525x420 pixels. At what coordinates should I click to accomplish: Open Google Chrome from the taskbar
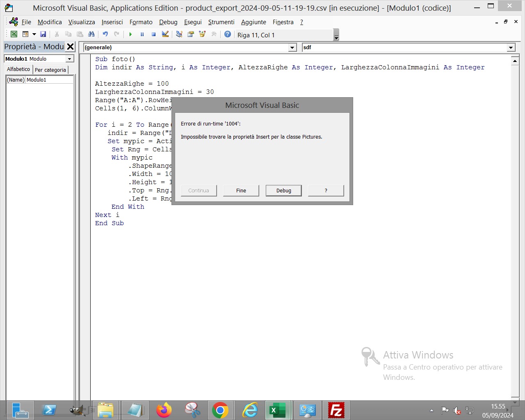click(220, 410)
